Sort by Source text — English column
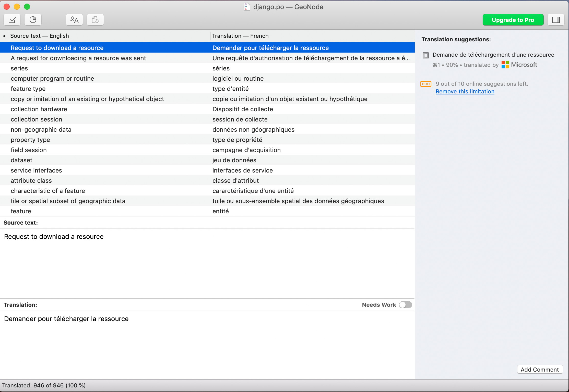This screenshot has height=392, width=569. [x=110, y=36]
